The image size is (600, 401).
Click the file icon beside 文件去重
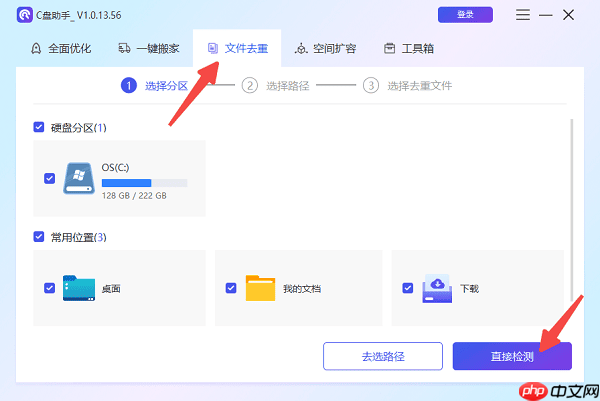point(213,48)
